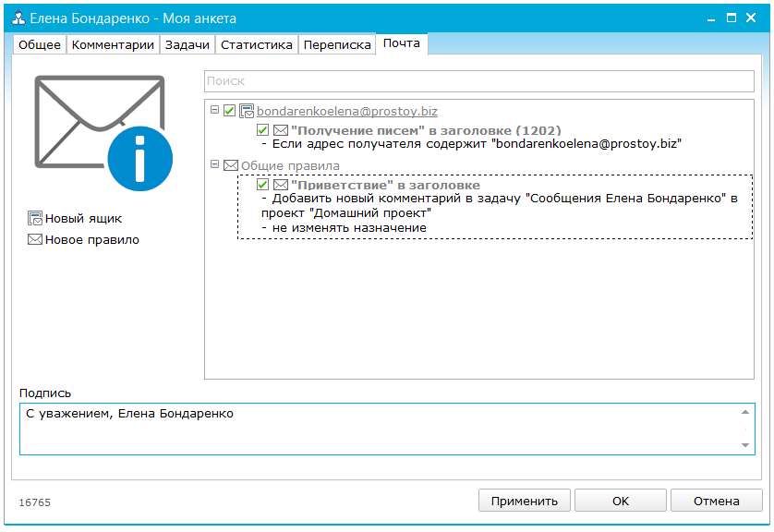Click mailbox icon beside bondarenkoelena@prostoy.biz

point(247,111)
